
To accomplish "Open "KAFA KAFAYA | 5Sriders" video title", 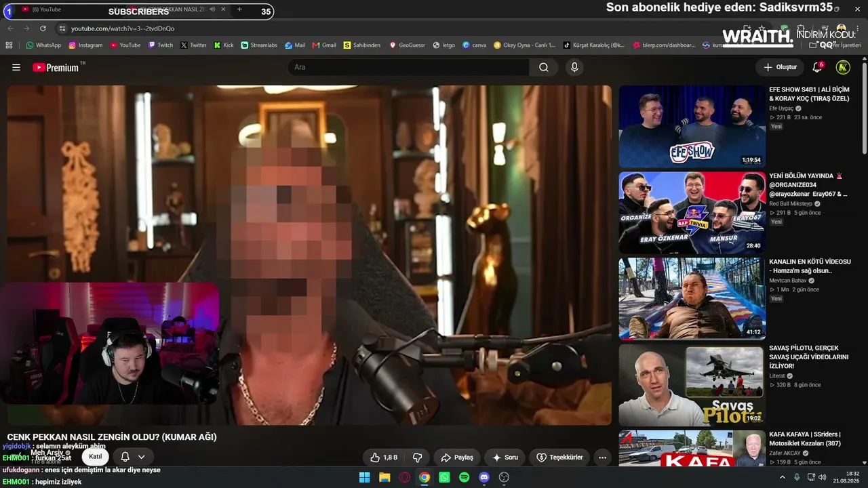I will tap(805, 439).
